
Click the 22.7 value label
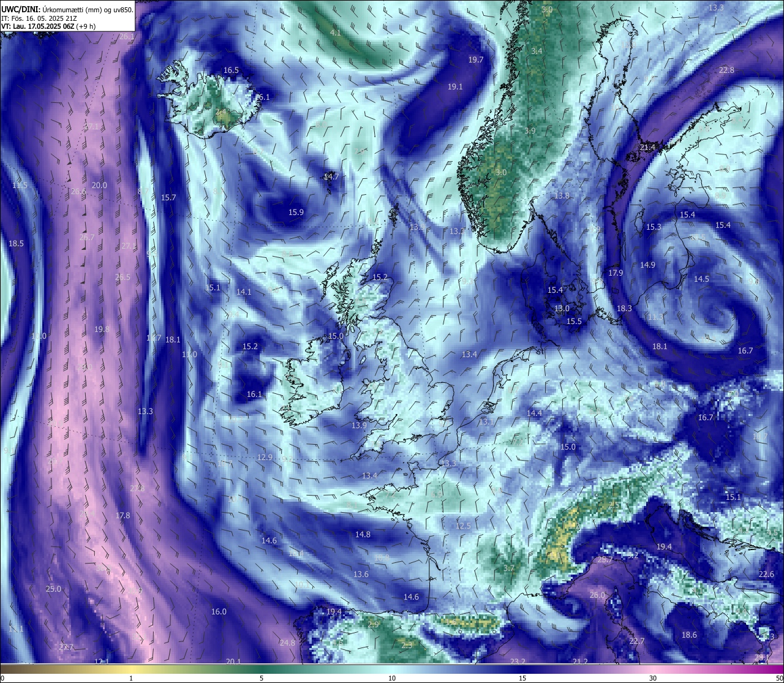click(x=636, y=641)
